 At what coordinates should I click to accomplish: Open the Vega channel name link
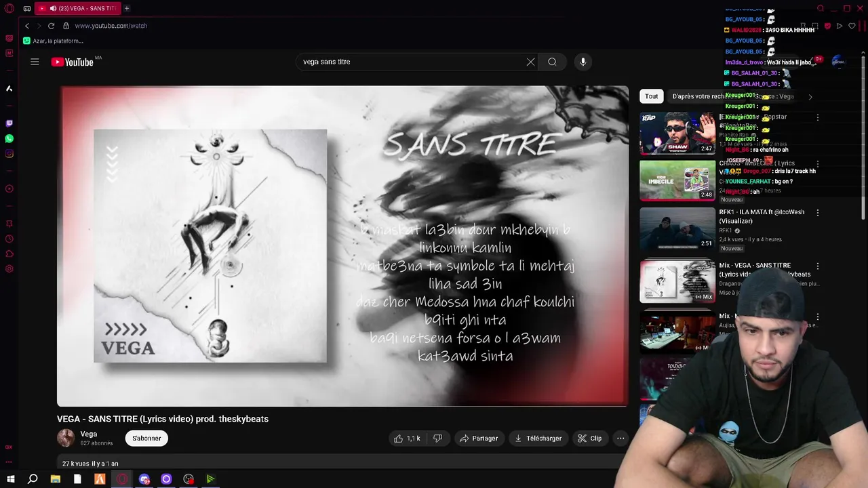click(x=89, y=434)
